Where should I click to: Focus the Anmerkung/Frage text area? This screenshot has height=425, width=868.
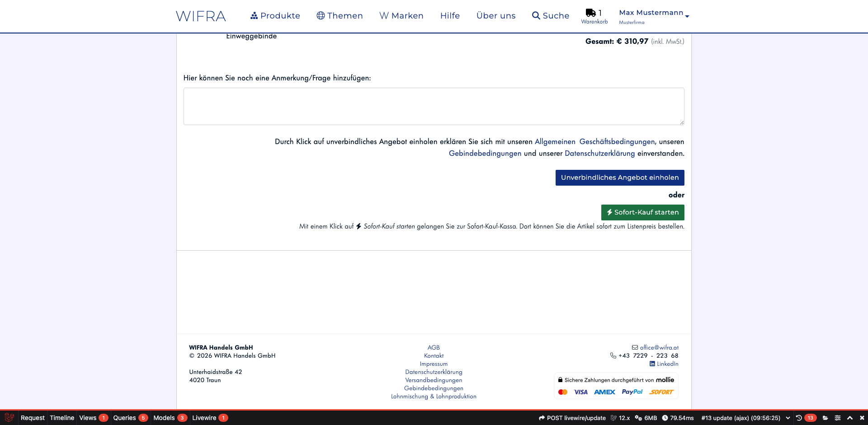(434, 107)
